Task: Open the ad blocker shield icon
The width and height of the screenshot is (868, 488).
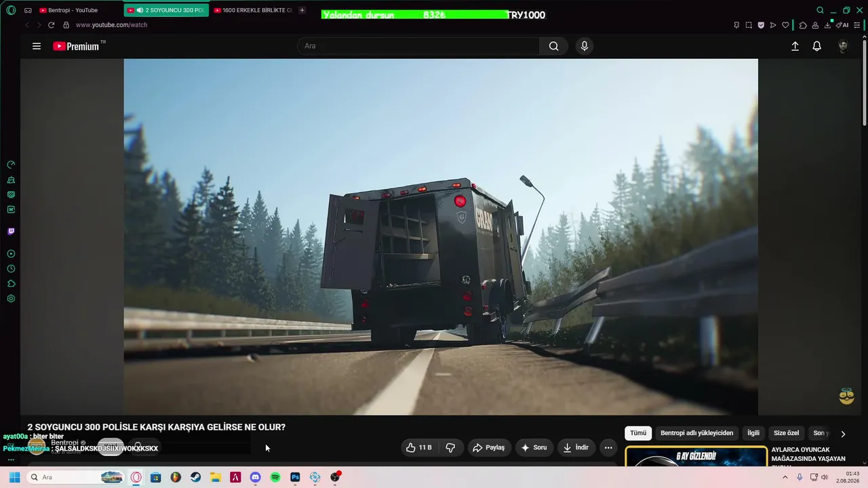Action: (x=761, y=25)
